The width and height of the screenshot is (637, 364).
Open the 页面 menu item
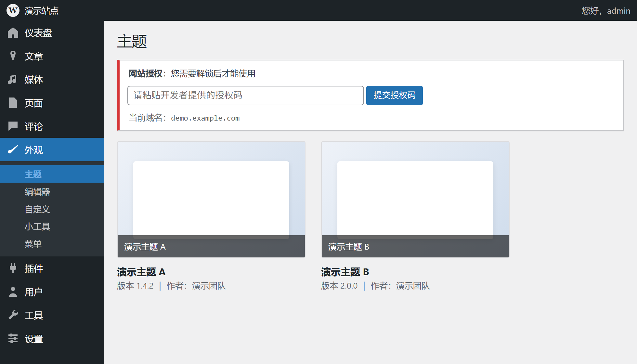52,103
